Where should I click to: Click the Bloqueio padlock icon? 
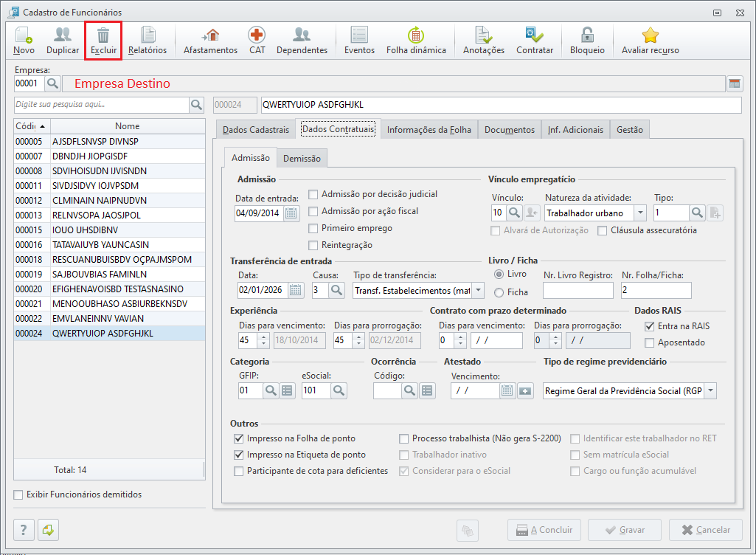pyautogui.click(x=587, y=35)
